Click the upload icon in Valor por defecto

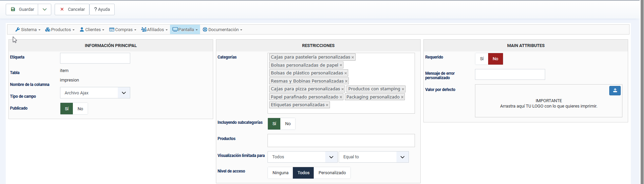click(x=615, y=91)
